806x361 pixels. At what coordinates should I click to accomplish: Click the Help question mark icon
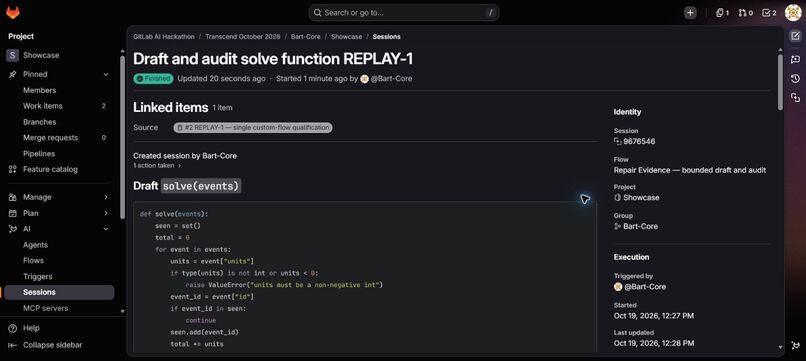click(13, 328)
